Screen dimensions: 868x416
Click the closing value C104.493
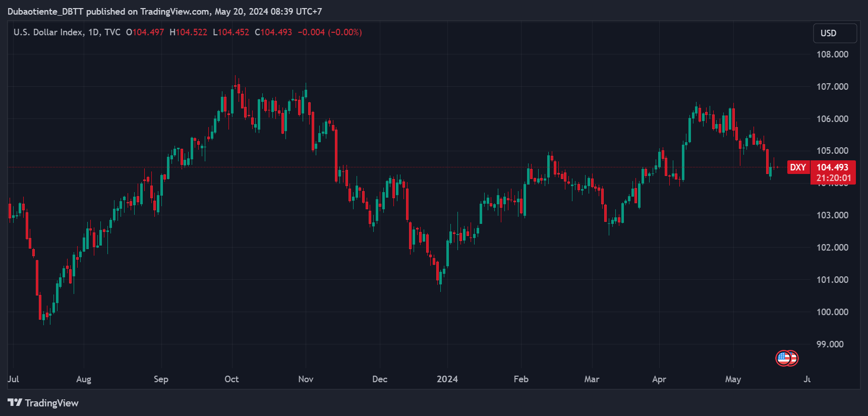[273, 32]
